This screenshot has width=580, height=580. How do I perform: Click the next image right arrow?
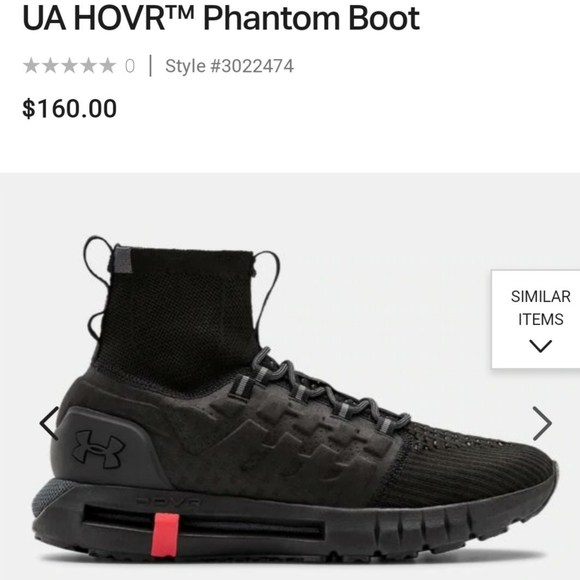click(x=542, y=424)
